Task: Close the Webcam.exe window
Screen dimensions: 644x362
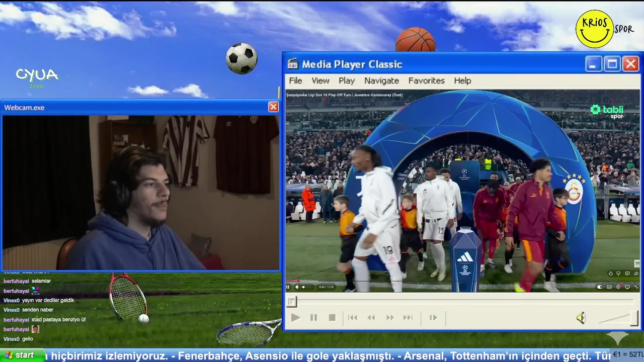Action: (273, 107)
